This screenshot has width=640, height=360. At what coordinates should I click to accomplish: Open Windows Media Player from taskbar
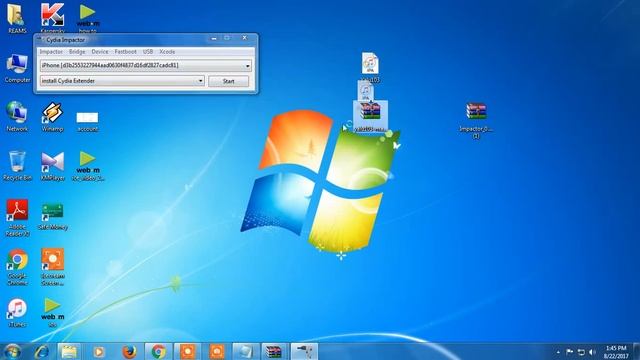tap(98, 351)
